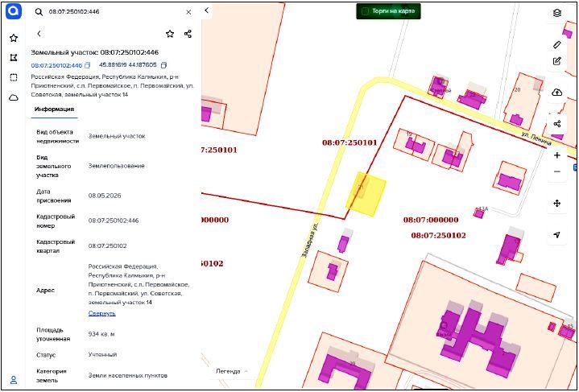579x392 pixels.
Task: Click the Земельный участок title heading
Action: (x=94, y=52)
